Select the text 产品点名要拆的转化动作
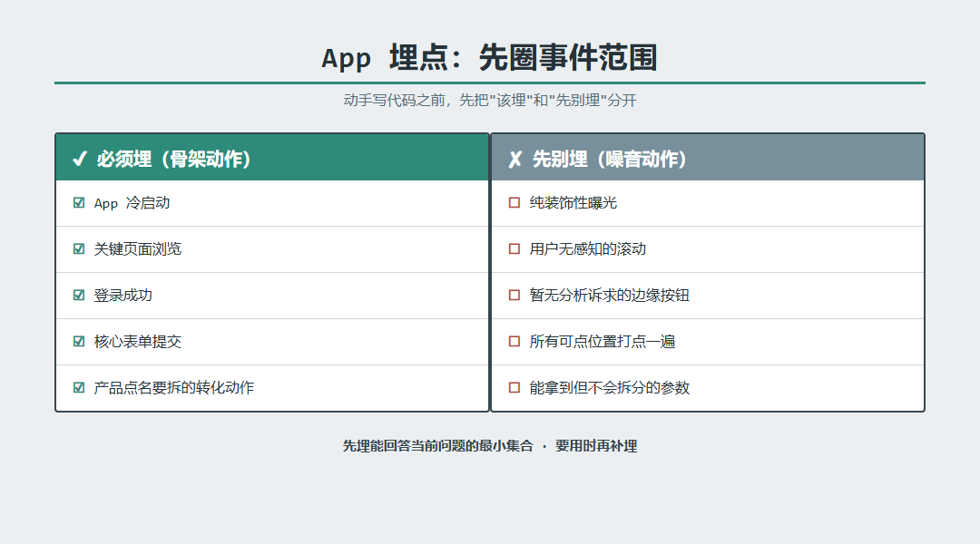 pyautogui.click(x=173, y=388)
